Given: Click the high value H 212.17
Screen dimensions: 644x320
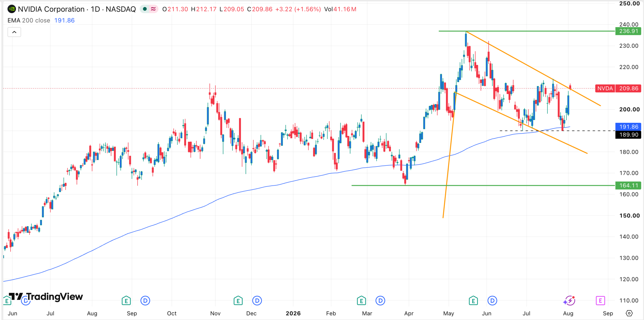Looking at the screenshot, I should pyautogui.click(x=204, y=9).
